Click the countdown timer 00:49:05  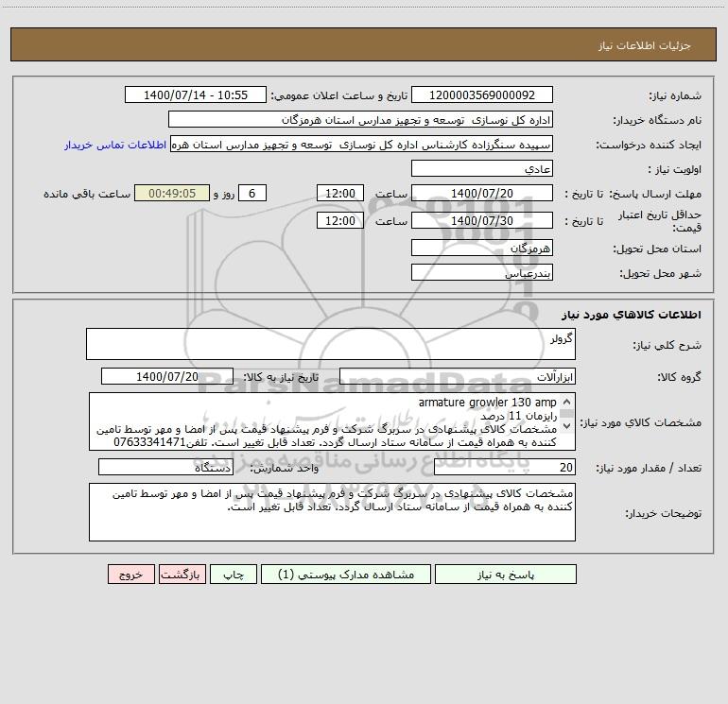[172, 194]
